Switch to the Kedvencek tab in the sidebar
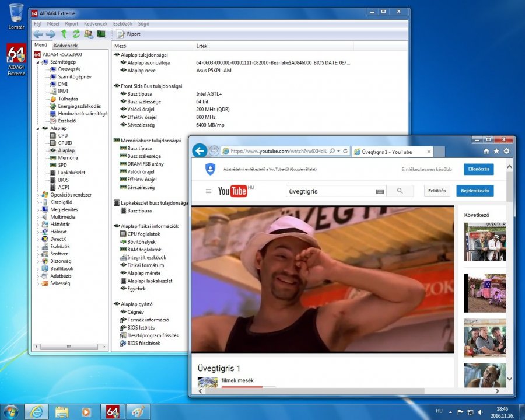 (x=65, y=45)
